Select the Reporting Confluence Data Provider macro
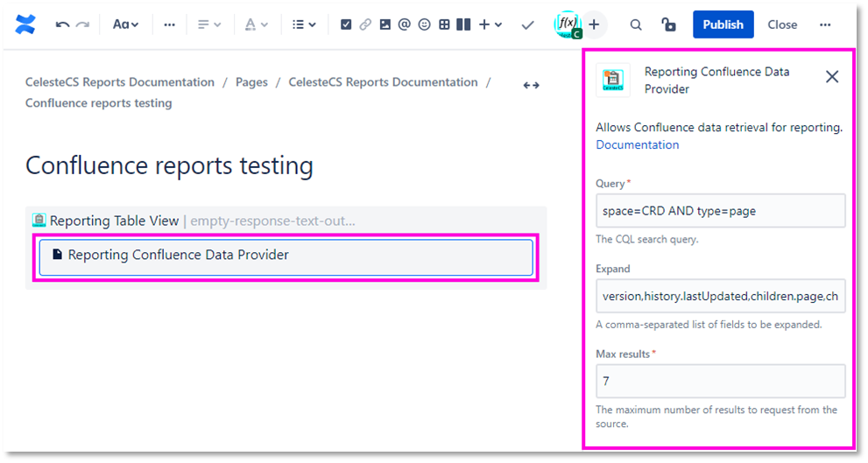868x463 pixels. pos(286,257)
